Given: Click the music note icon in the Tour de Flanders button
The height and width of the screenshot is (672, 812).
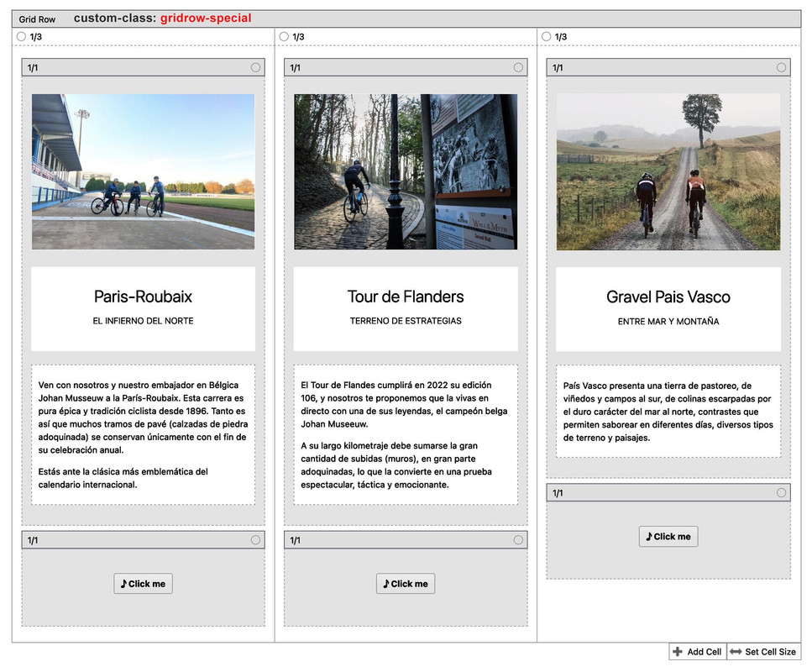Looking at the screenshot, I should coord(386,584).
